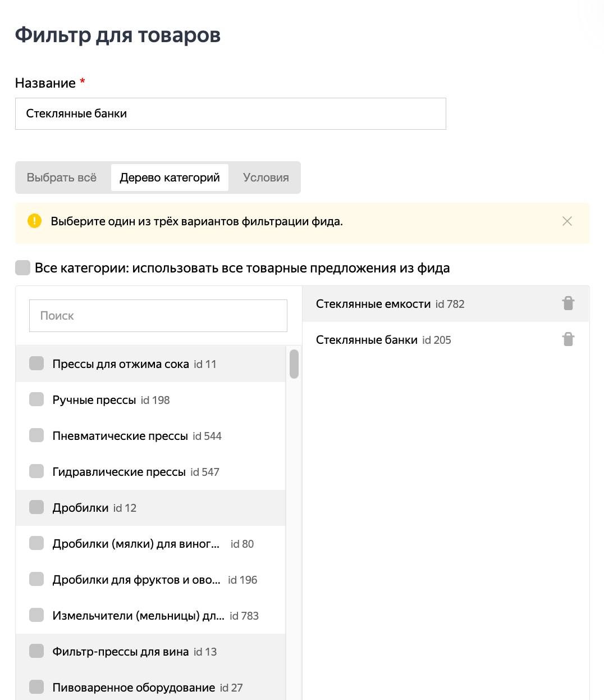Image resolution: width=604 pixels, height=700 pixels.
Task: Check Прессы для отжима сока category
Action: click(36, 364)
